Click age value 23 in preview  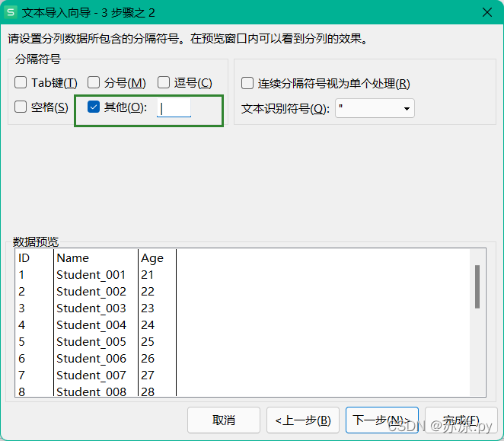click(148, 308)
